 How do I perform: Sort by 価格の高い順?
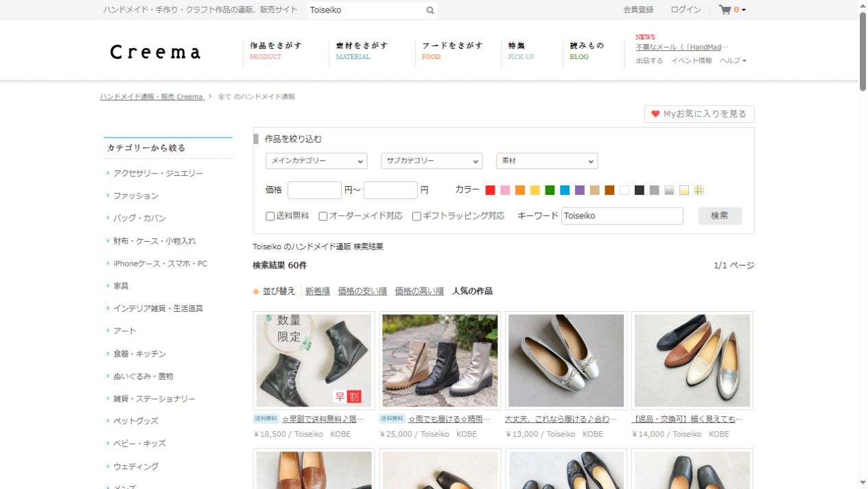[x=419, y=291]
